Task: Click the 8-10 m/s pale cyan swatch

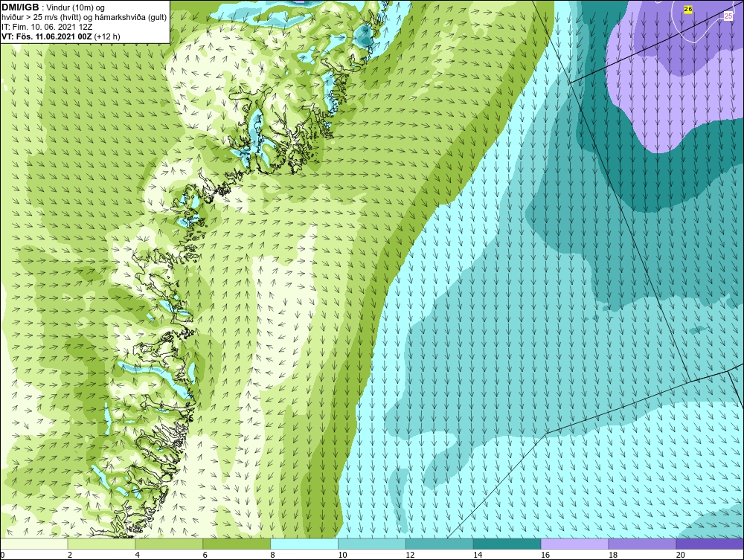Action: [304, 544]
